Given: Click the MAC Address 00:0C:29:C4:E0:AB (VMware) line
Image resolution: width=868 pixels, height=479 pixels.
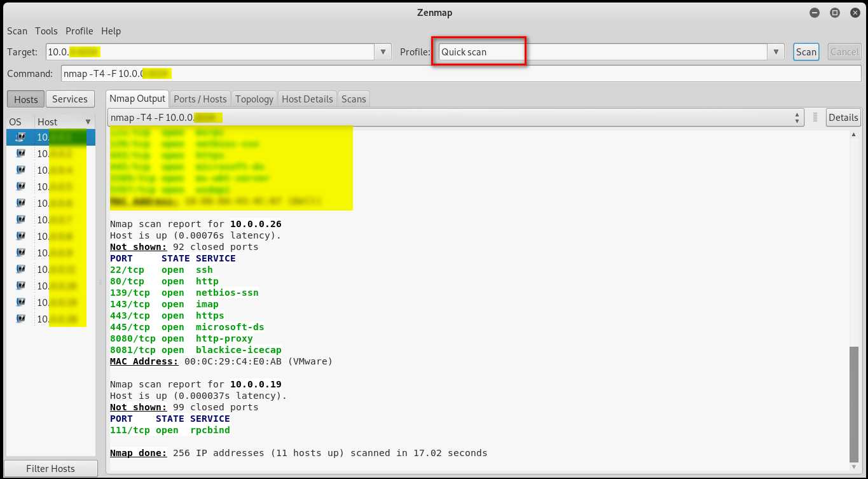Looking at the screenshot, I should point(221,361).
